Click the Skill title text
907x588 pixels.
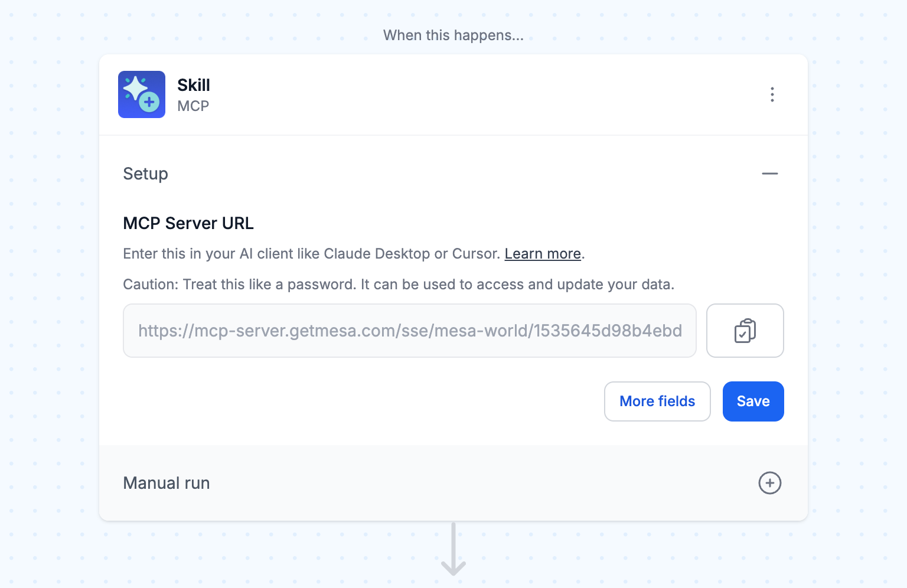(194, 85)
